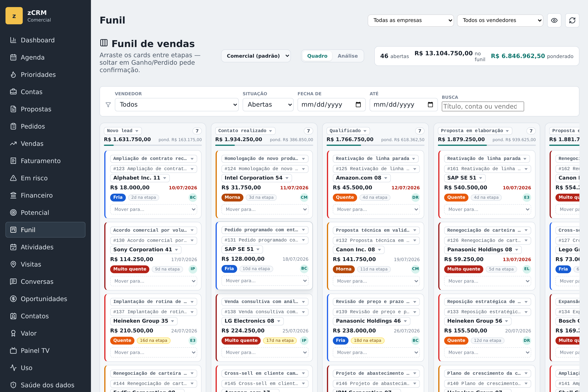
Task: Click the Fecha de date field
Action: (x=331, y=104)
